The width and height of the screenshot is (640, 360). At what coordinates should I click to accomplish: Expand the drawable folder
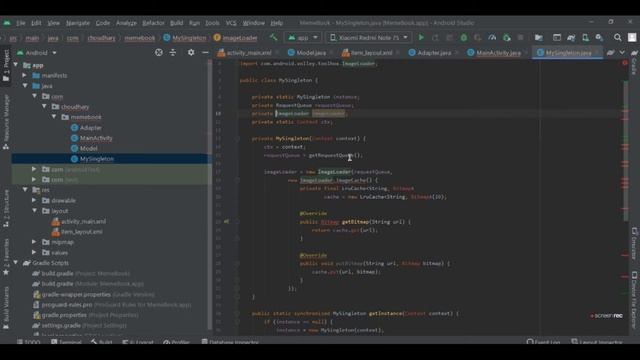34,200
